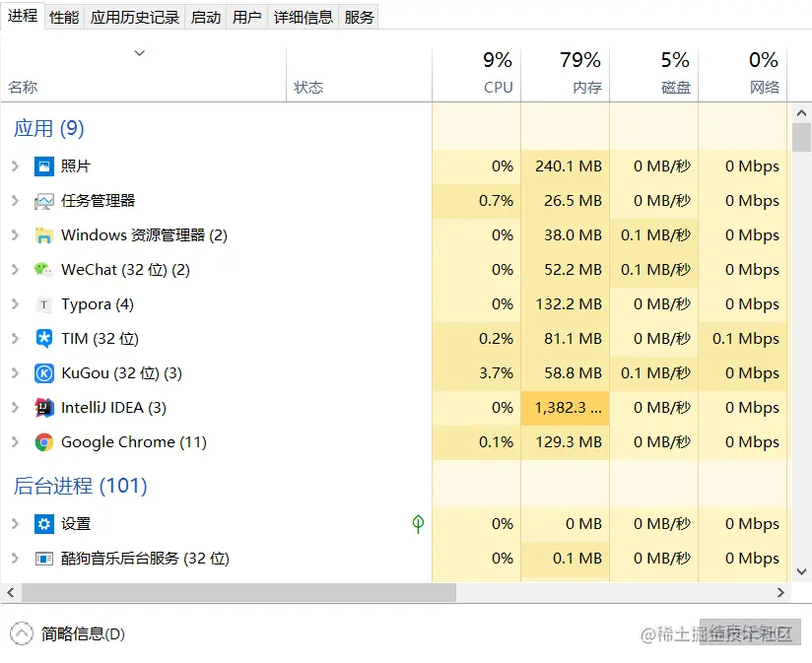Expand the Google Chrome process group
812x663 pixels.
point(15,442)
